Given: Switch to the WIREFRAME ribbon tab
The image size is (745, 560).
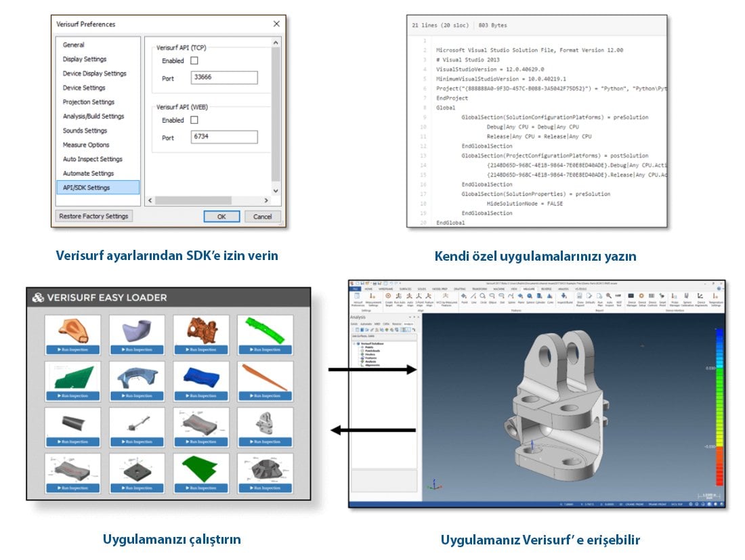Looking at the screenshot, I should click(385, 288).
